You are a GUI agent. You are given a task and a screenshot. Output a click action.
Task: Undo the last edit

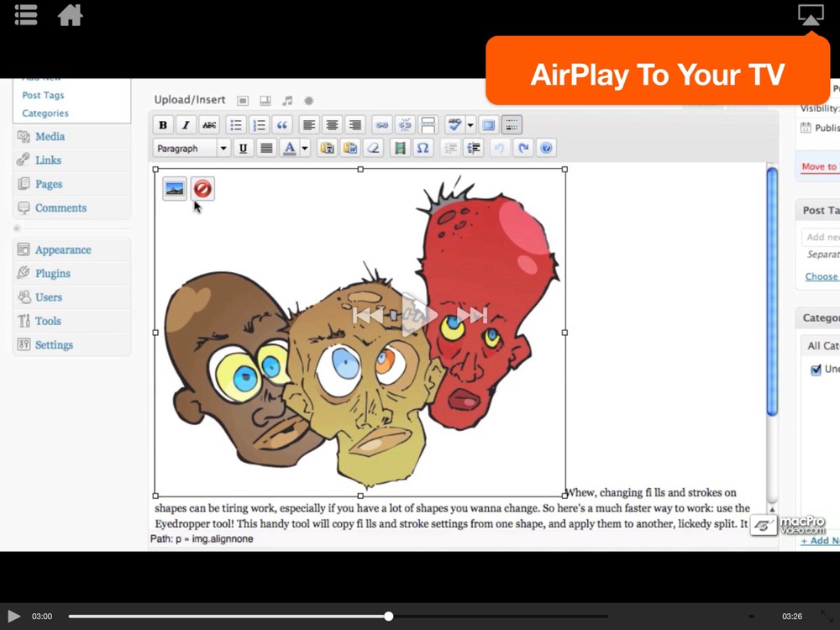point(499,148)
